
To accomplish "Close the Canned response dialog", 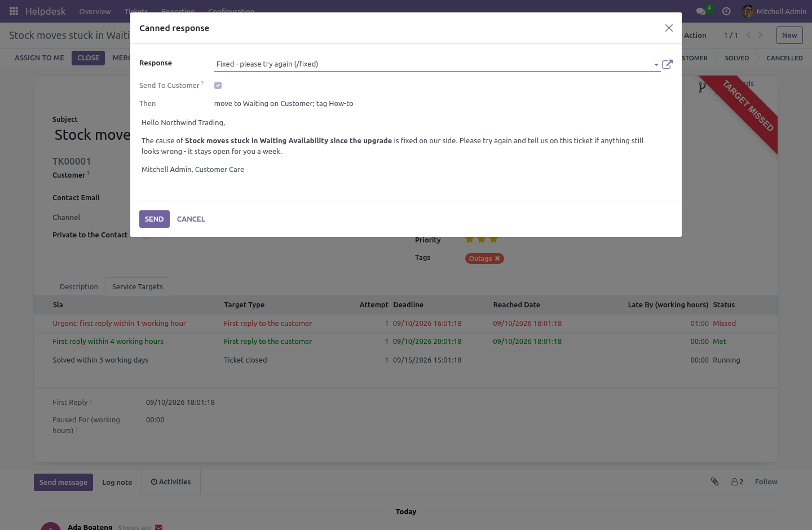I will (669, 28).
